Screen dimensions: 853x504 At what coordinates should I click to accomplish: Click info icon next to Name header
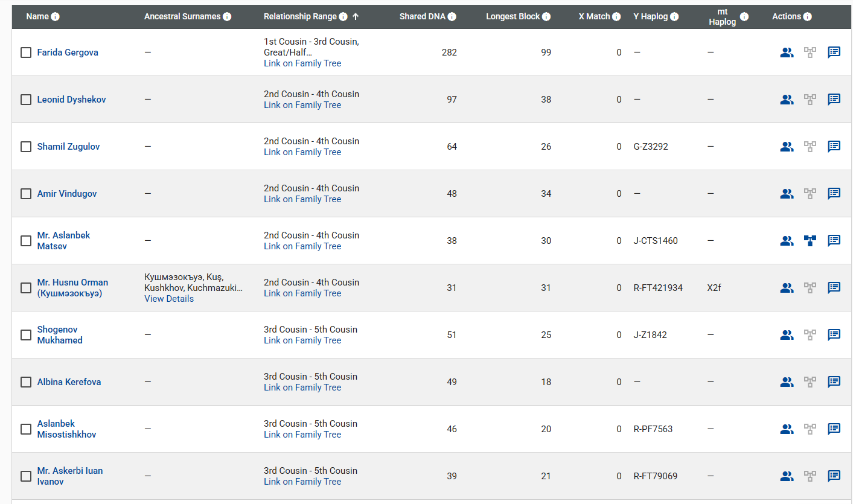point(56,17)
